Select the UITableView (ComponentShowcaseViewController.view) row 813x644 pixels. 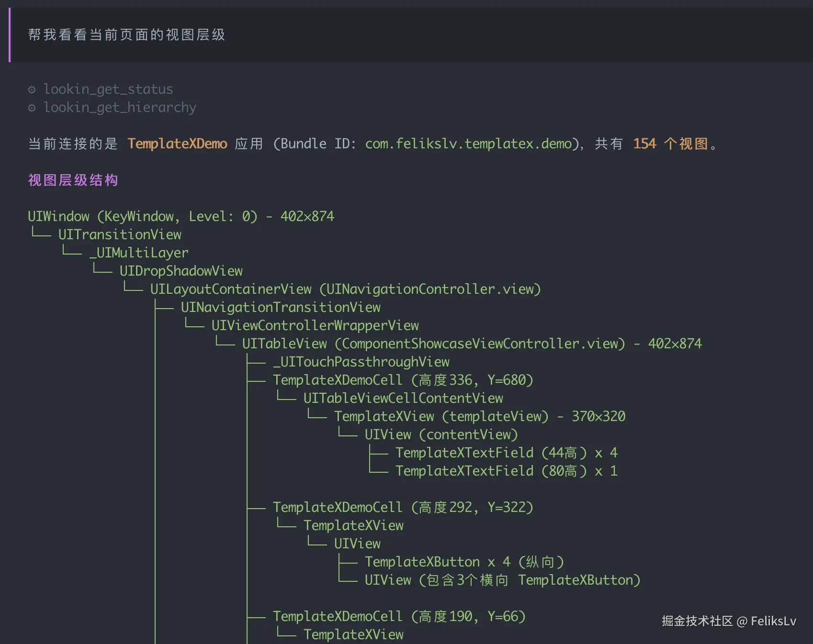point(472,344)
